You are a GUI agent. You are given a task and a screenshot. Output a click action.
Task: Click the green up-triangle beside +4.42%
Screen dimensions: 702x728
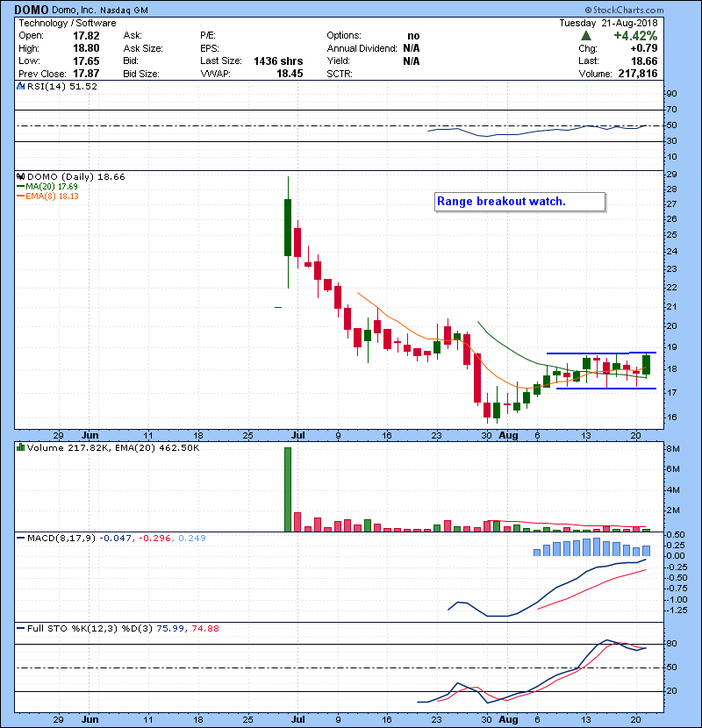tap(586, 36)
